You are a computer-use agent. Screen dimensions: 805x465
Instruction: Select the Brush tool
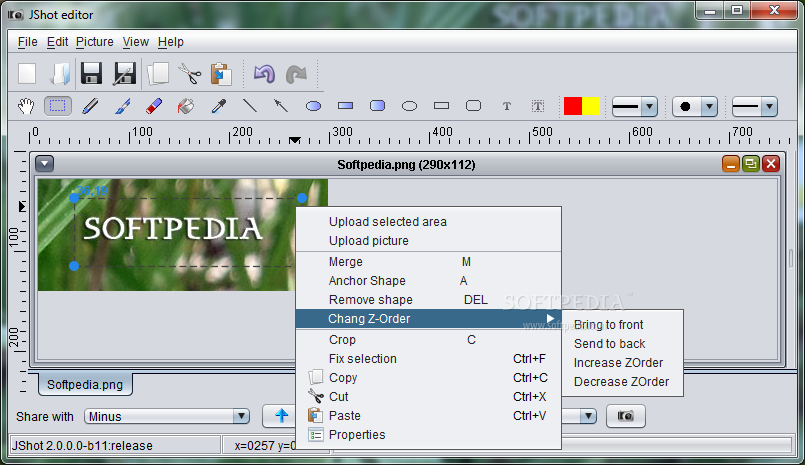pos(122,106)
